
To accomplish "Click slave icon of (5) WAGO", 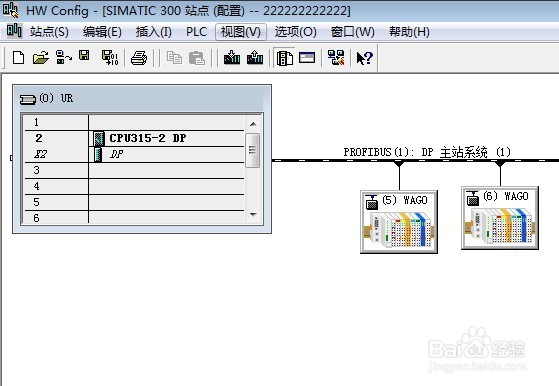I will pyautogui.click(x=371, y=202).
